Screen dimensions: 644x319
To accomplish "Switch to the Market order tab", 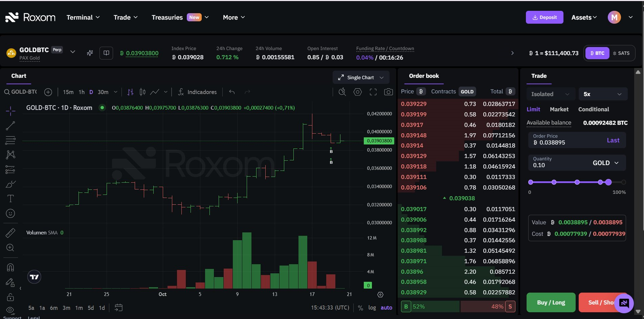I will 559,109.
